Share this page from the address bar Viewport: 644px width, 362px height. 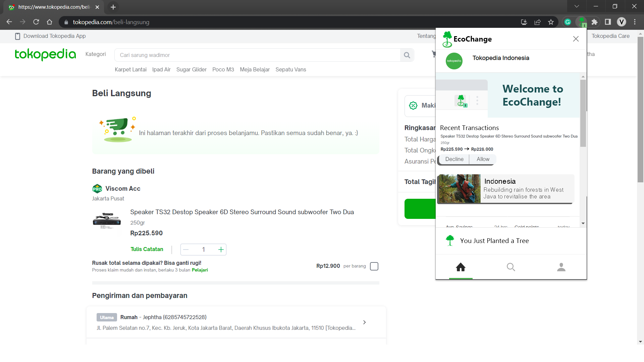point(537,22)
